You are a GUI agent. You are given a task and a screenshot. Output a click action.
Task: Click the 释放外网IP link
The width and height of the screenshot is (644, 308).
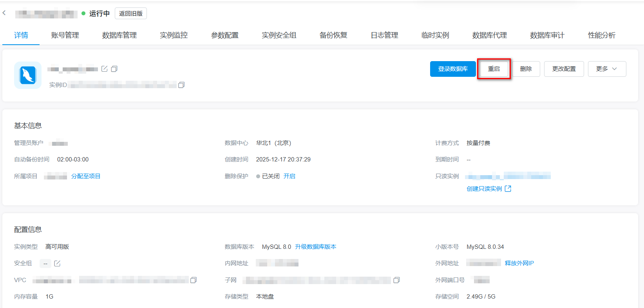[x=519, y=263]
